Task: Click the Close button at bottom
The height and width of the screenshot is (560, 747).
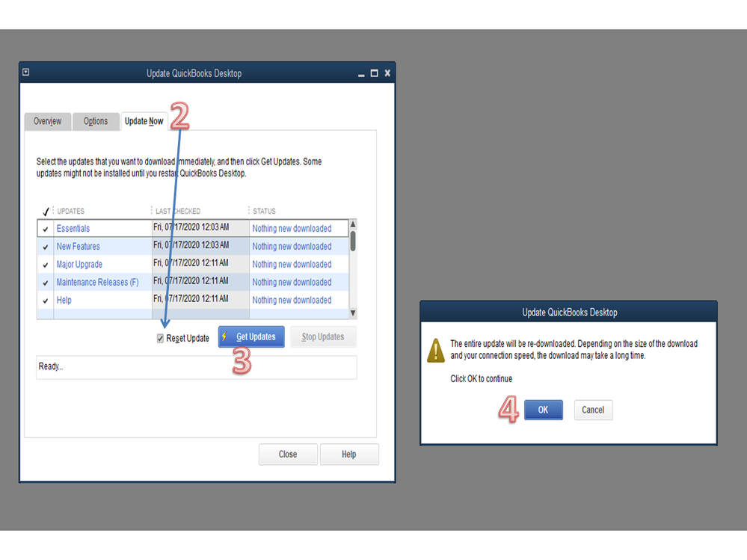Action: 288,455
